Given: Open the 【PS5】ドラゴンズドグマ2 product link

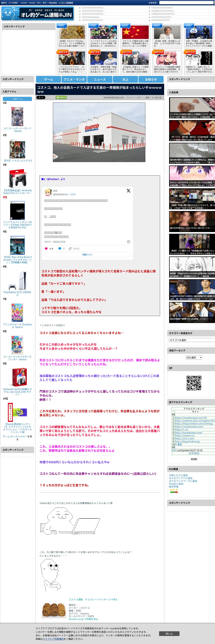Looking at the screenshot, I should tap(17, 161).
